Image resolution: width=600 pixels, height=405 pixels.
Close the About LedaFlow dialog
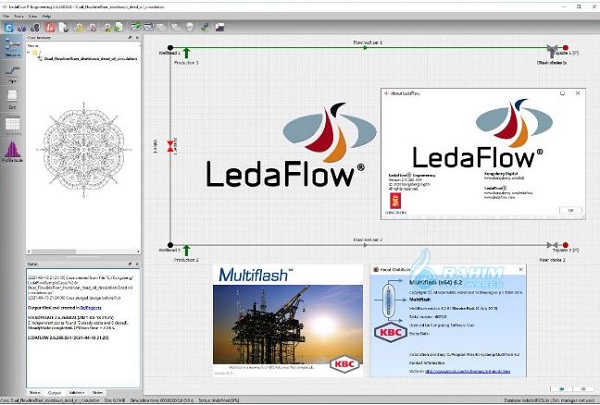click(578, 93)
